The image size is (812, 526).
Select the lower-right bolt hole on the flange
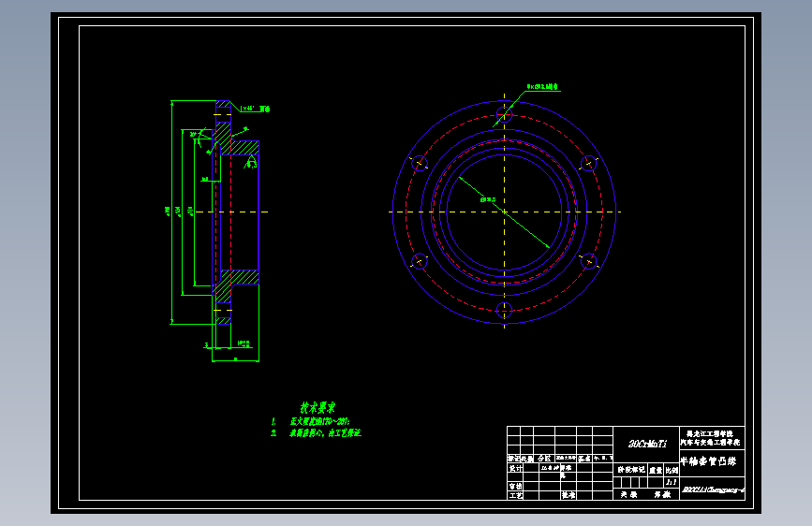point(589,261)
